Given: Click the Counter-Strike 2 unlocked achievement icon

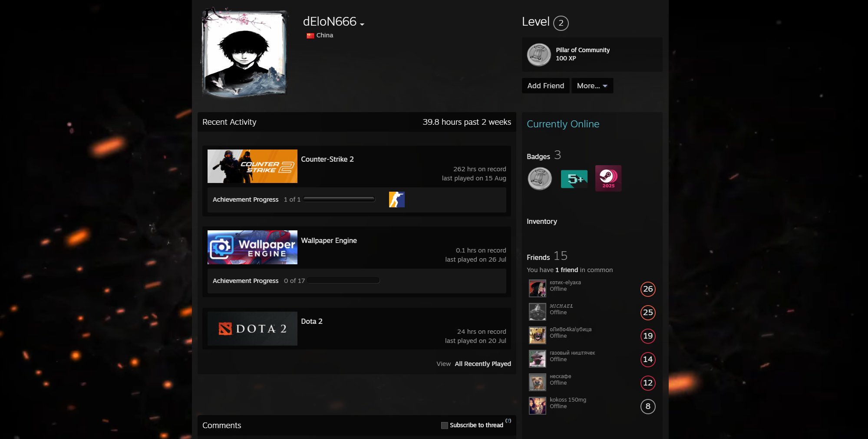Looking at the screenshot, I should pyautogui.click(x=397, y=200).
